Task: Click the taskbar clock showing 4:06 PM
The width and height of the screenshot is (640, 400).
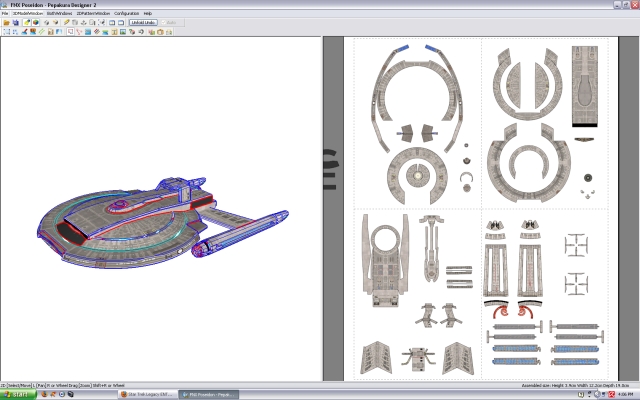Action: click(625, 394)
